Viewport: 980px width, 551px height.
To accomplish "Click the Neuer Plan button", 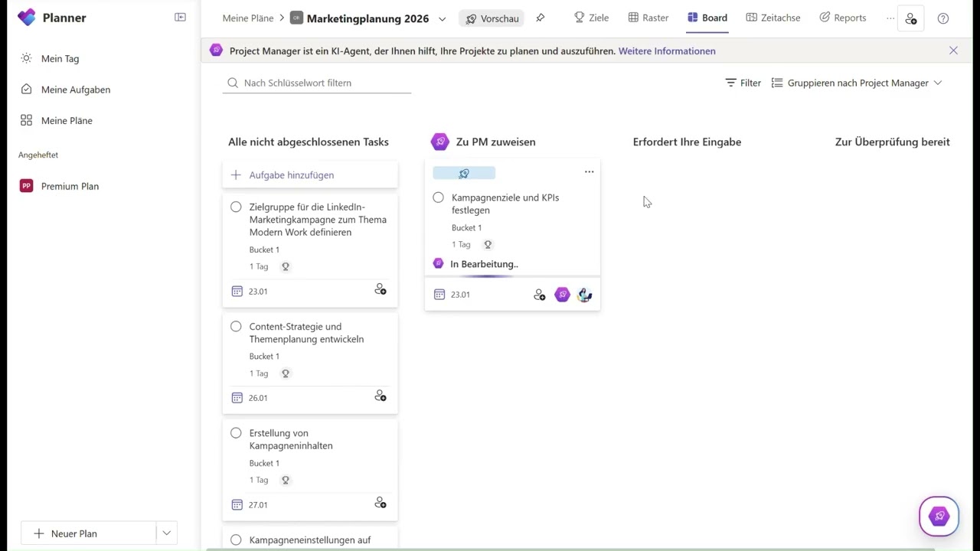I will pyautogui.click(x=88, y=533).
